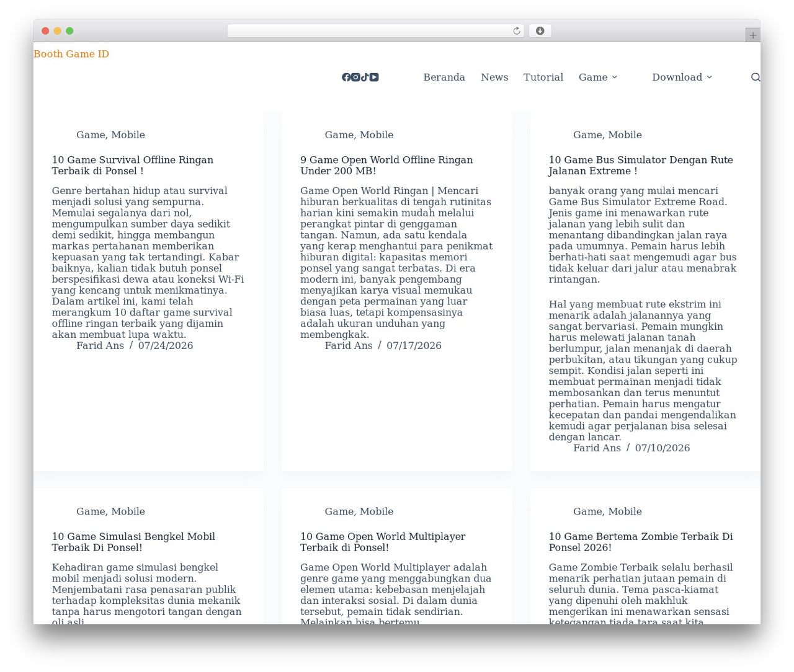The image size is (794, 672).
Task: Click the date 07/24/2026
Action: click(166, 345)
